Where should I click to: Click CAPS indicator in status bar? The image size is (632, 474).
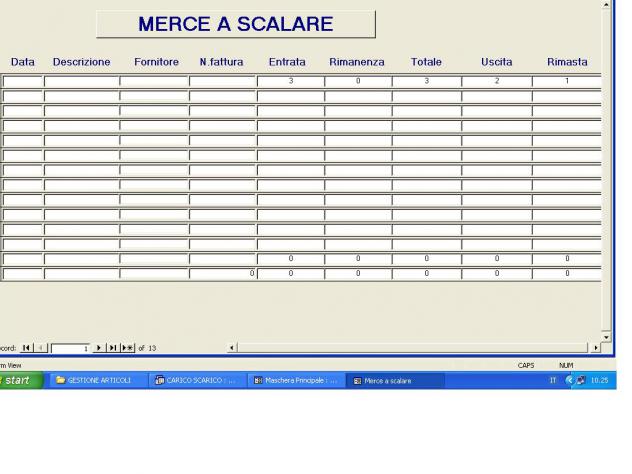tap(526, 365)
